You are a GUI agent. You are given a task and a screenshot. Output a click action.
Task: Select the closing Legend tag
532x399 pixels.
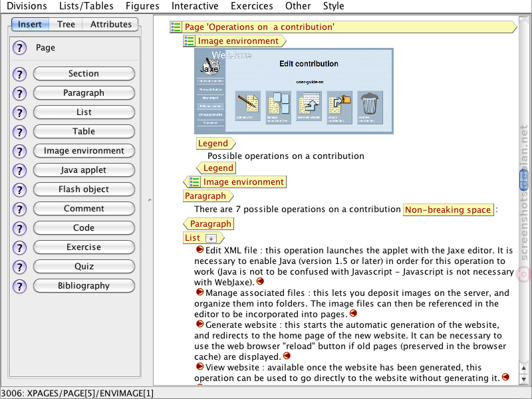click(x=216, y=168)
